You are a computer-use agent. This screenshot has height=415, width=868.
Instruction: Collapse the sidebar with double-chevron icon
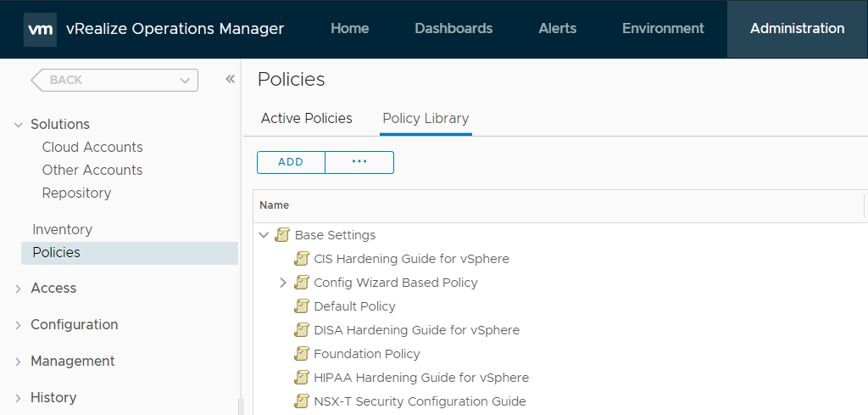231,79
